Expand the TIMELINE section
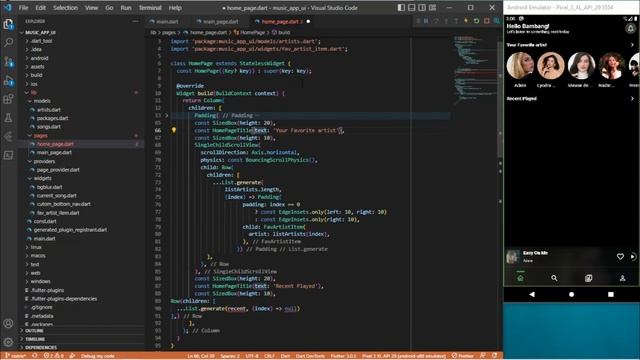This screenshot has height=360, width=640. pyautogui.click(x=35, y=339)
